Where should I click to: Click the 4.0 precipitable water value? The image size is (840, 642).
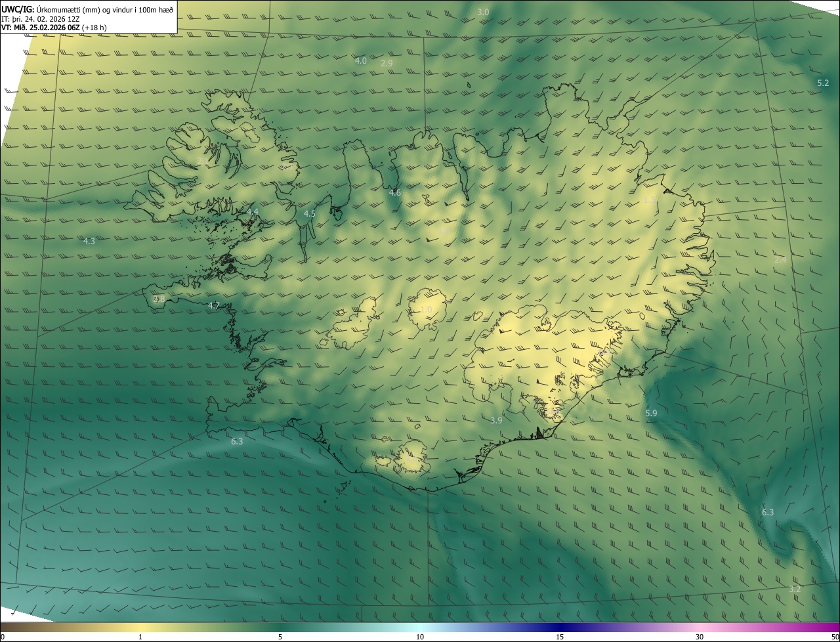tap(361, 60)
